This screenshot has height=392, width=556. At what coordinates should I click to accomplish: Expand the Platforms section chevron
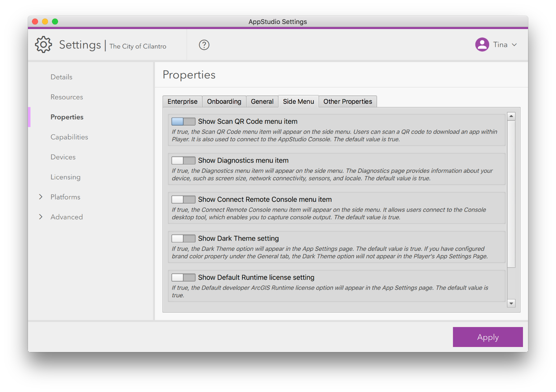pyautogui.click(x=41, y=197)
